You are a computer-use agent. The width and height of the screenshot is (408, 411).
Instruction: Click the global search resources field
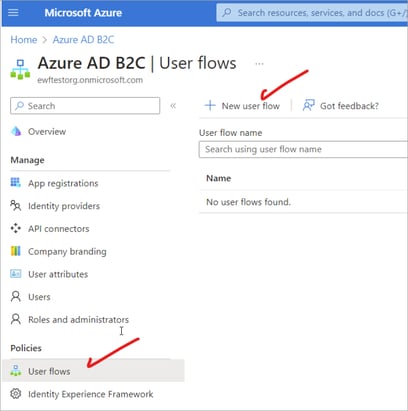click(x=312, y=13)
